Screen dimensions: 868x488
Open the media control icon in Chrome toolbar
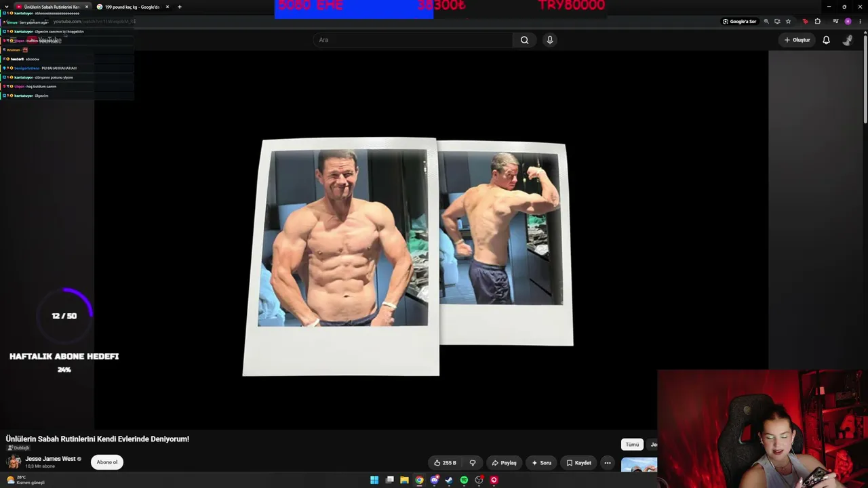(x=835, y=22)
